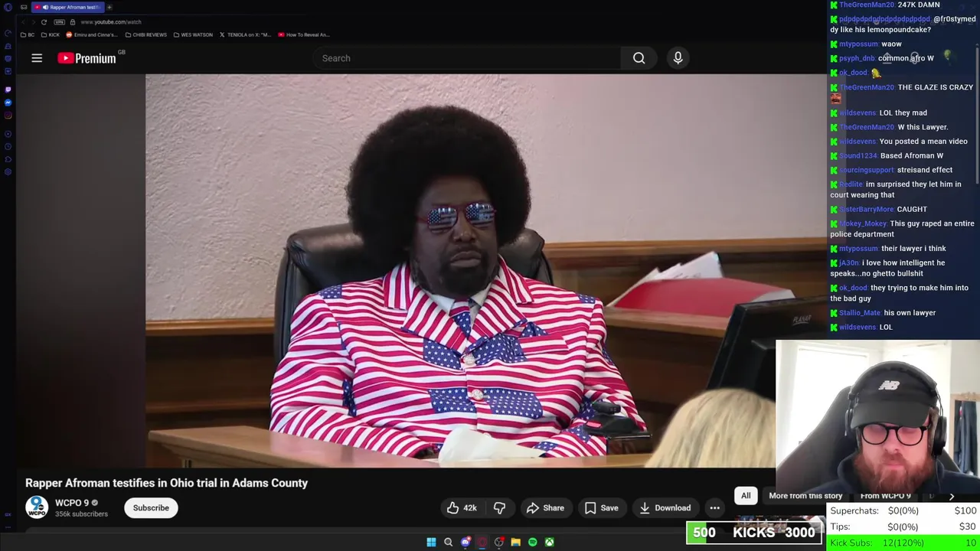
Task: Open Discord from taskbar
Action: [x=465, y=542]
